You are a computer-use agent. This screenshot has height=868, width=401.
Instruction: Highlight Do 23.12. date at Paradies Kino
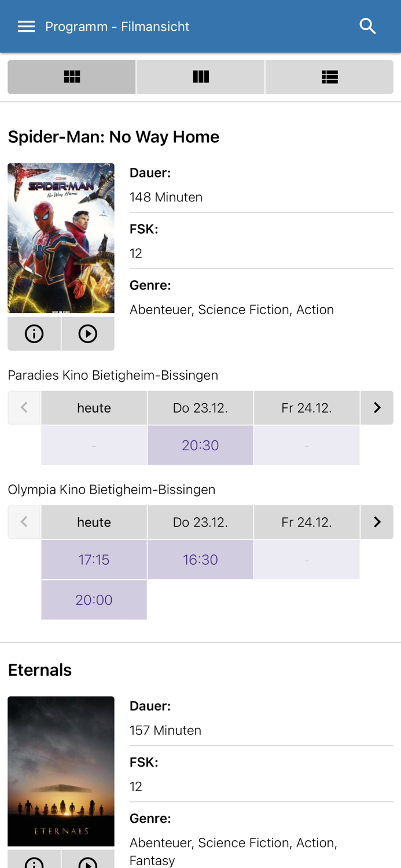pos(200,407)
